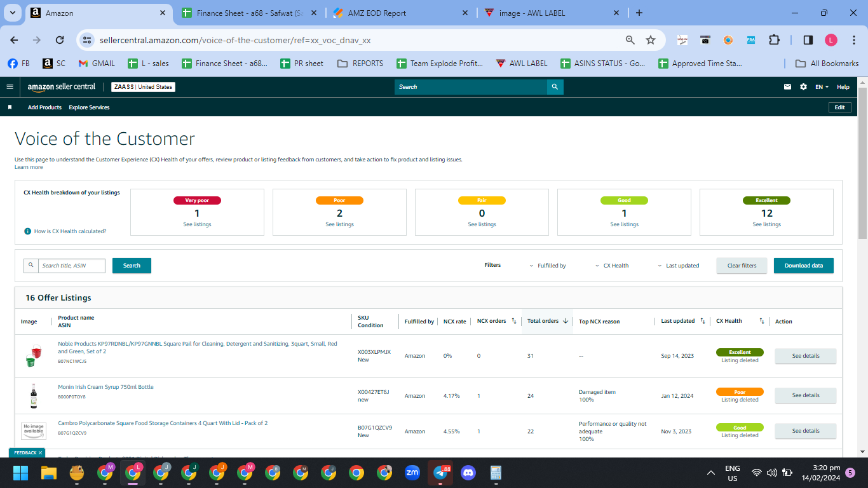The height and width of the screenshot is (488, 868).
Task: Close the FEEDBACK tab widget
Action: [x=40, y=453]
